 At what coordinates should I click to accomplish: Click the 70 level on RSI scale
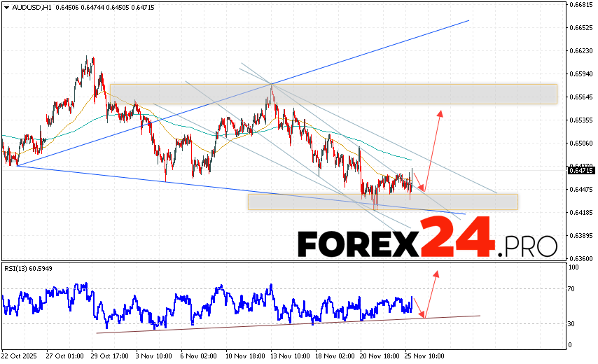click(573, 288)
